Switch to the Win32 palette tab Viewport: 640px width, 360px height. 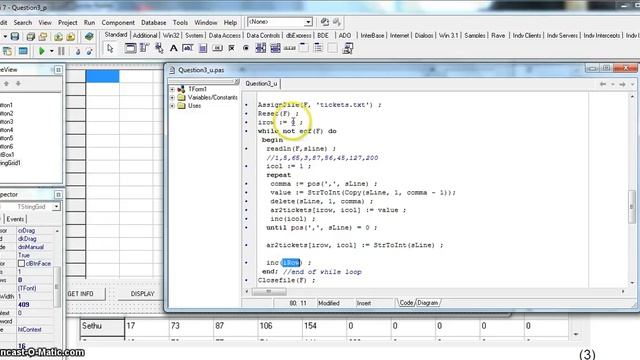171,36
